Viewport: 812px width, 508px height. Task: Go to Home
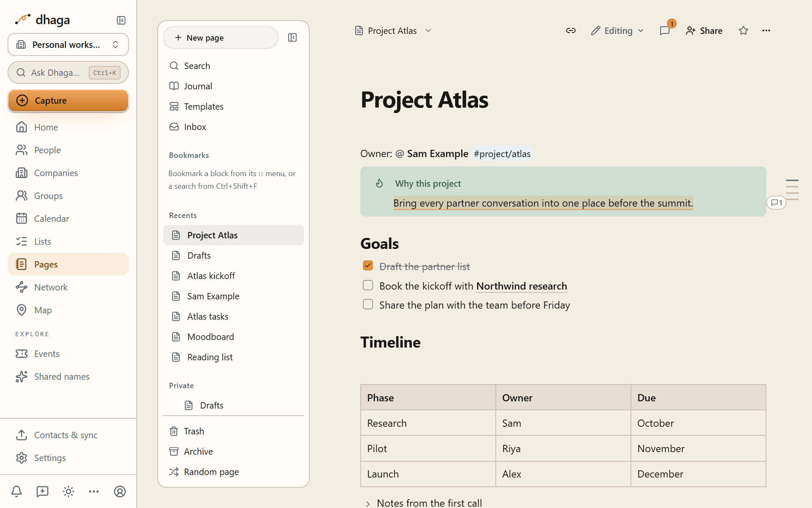tap(68, 127)
